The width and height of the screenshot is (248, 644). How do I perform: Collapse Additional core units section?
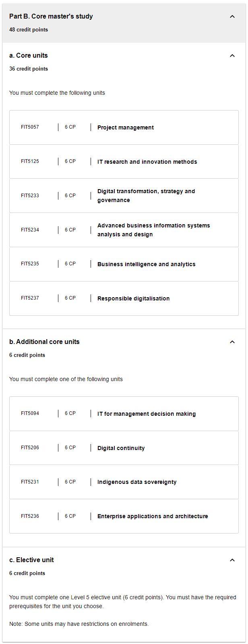232,342
